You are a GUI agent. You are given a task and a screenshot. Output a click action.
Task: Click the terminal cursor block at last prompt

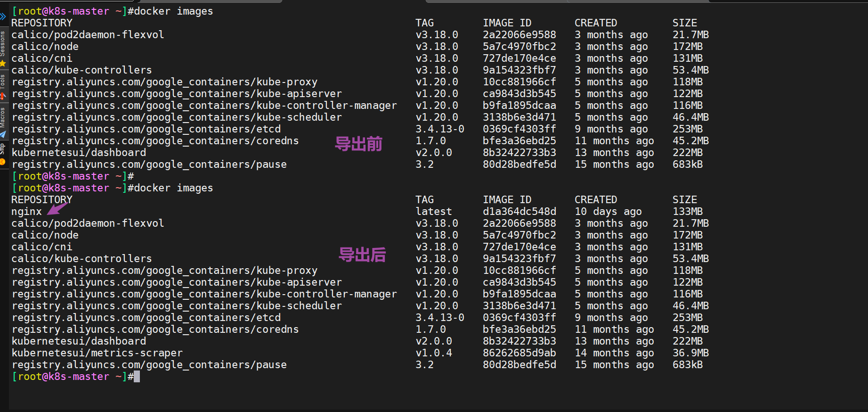click(x=137, y=376)
